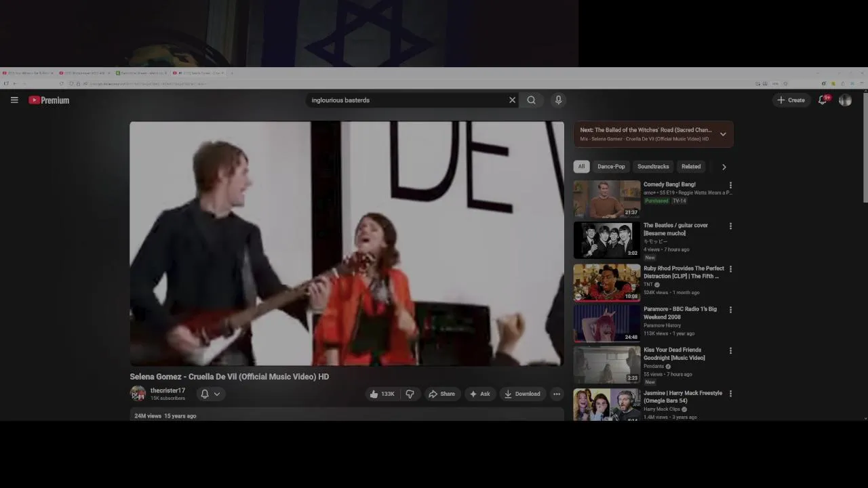Open more actions ellipsis under video
868x488 pixels.
click(557, 394)
